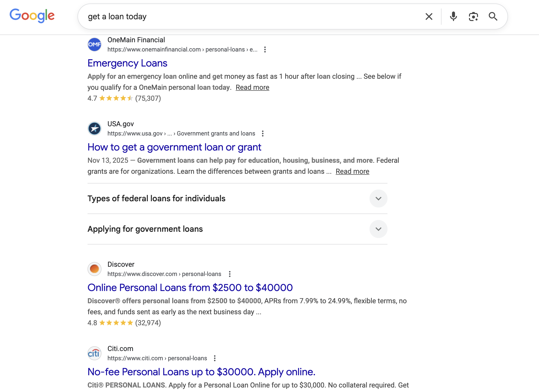Open the Emergency Loans result link
Image resolution: width=539 pixels, height=392 pixels.
pos(127,63)
